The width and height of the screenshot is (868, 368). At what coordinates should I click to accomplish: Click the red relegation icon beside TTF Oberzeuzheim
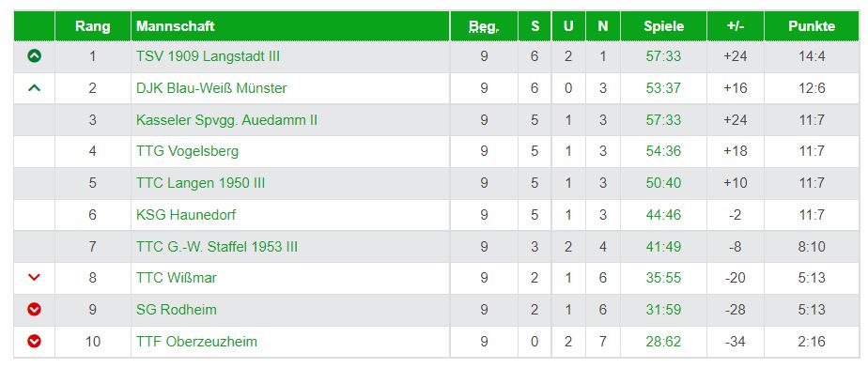(x=35, y=342)
